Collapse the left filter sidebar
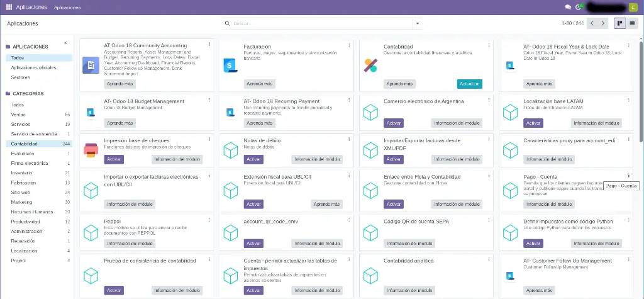The height and width of the screenshot is (299, 644). coord(66,43)
